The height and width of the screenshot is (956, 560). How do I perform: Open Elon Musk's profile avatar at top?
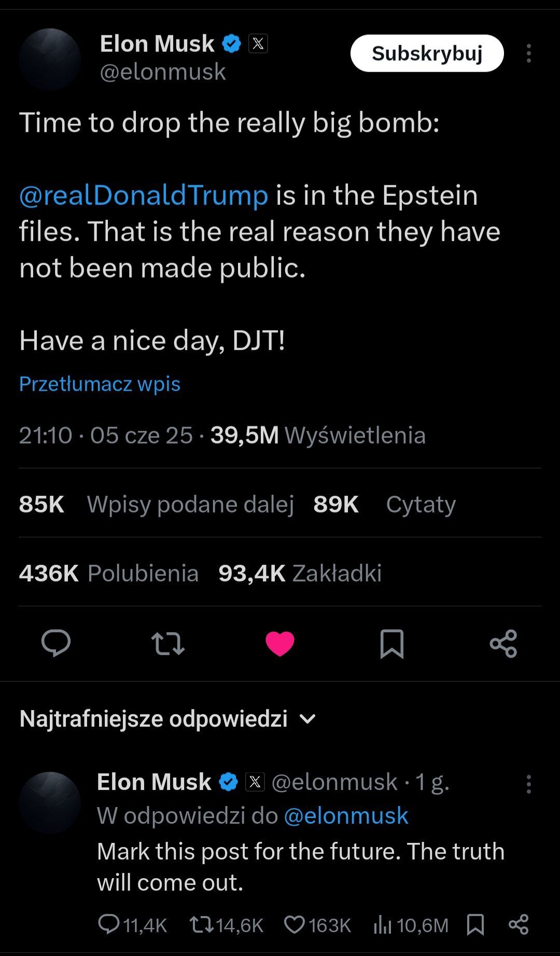point(50,59)
